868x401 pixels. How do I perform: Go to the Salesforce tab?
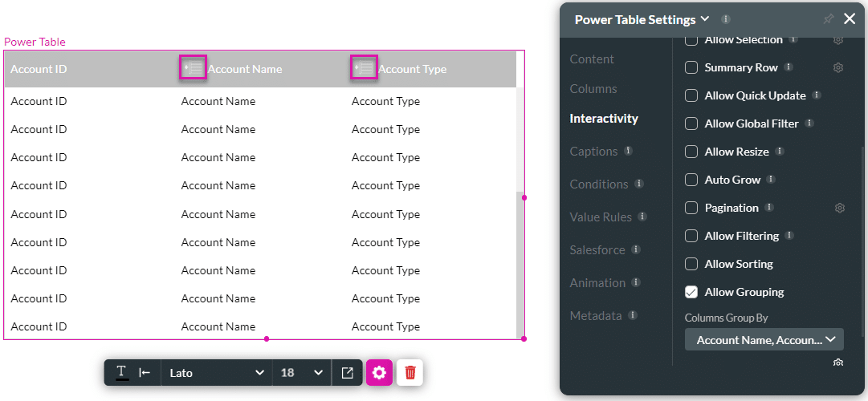pyautogui.click(x=597, y=250)
